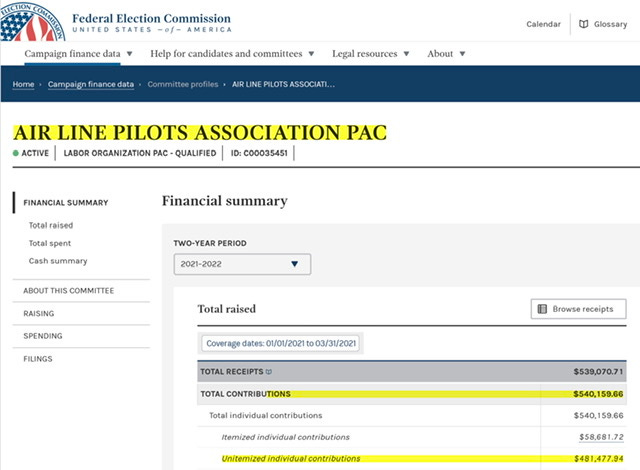The width and height of the screenshot is (640, 470).
Task: Go to Home breadcrumb link
Action: pos(23,84)
